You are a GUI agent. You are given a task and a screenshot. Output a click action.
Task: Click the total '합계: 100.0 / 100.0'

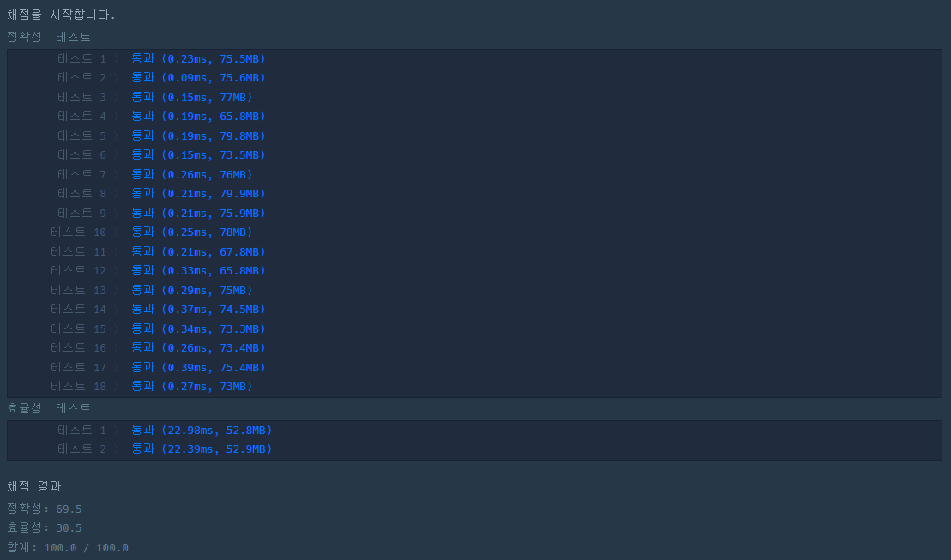[x=68, y=547]
